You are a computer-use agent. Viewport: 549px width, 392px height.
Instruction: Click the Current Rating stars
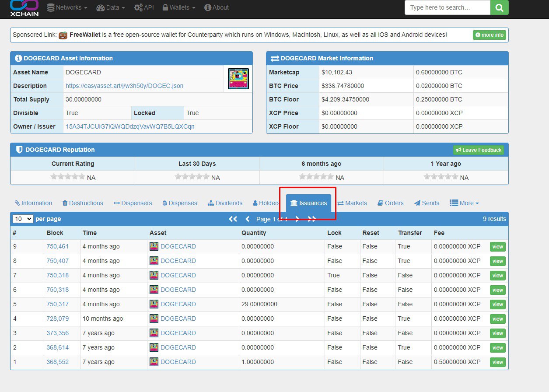point(68,177)
